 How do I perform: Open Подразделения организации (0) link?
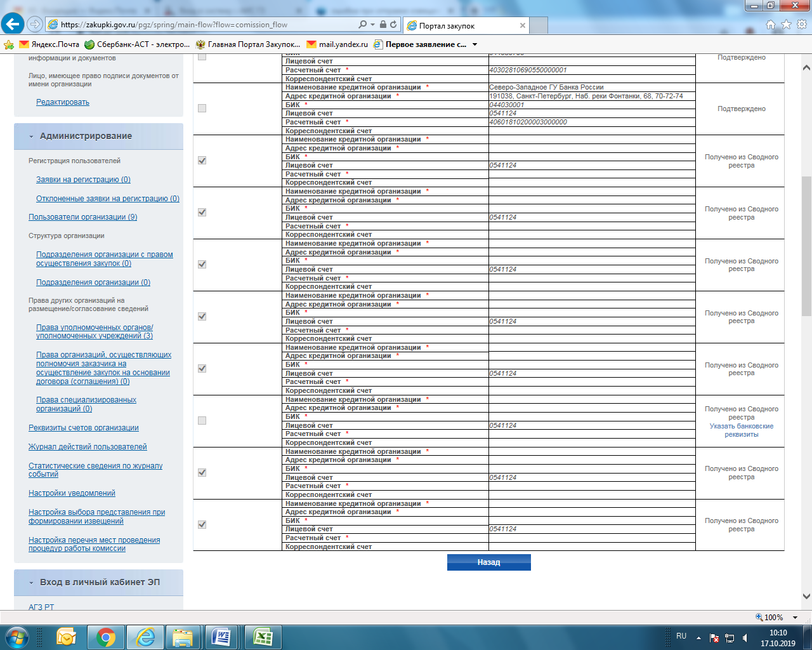point(93,282)
